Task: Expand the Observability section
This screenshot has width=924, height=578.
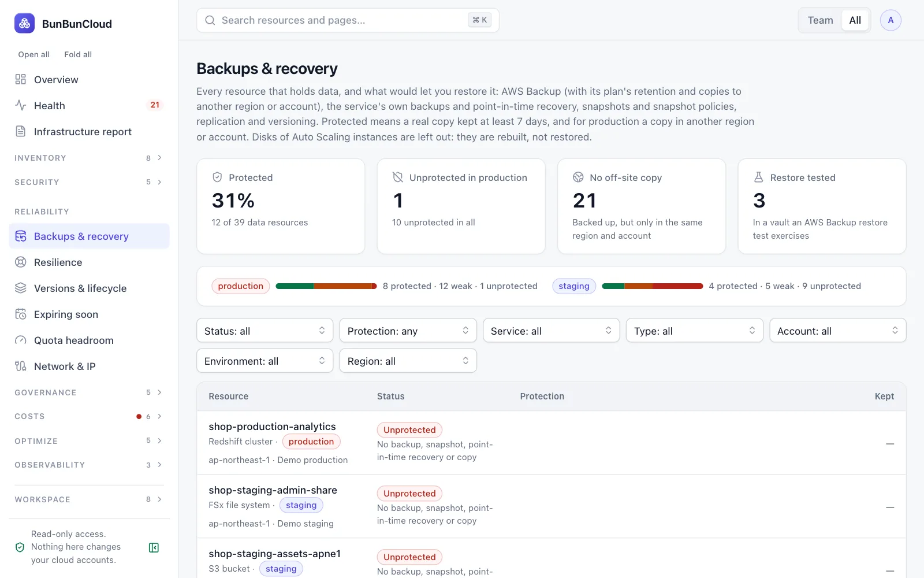Action: (89, 465)
